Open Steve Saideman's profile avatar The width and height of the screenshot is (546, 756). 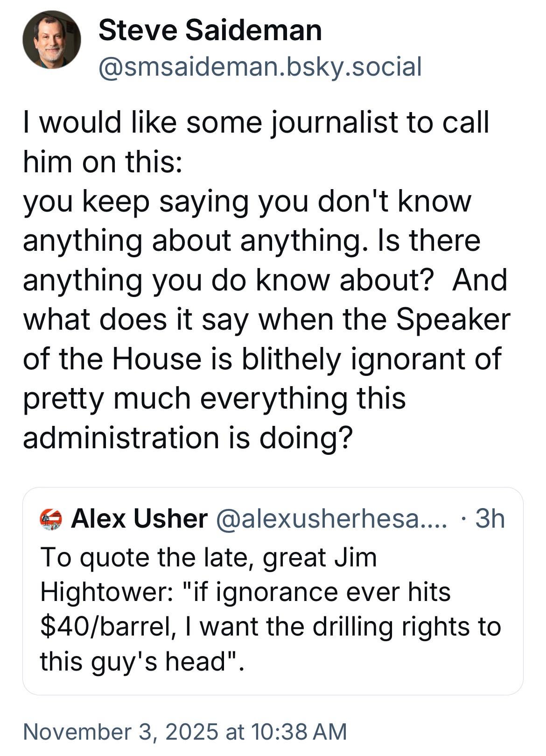click(51, 40)
